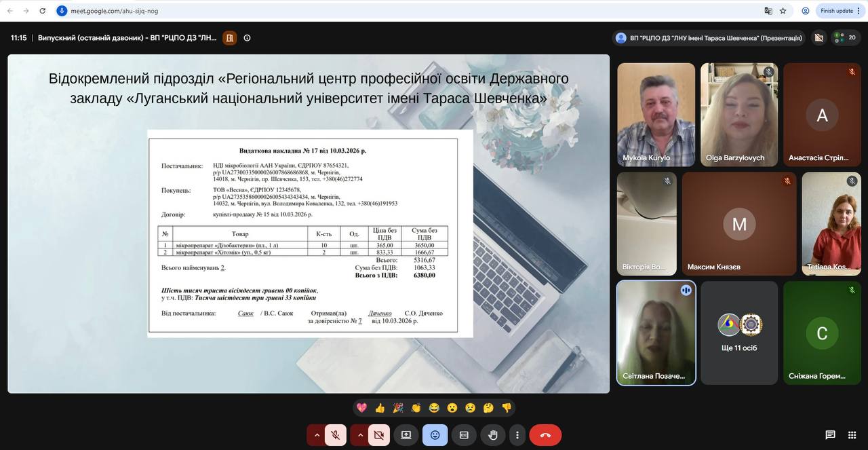The width and height of the screenshot is (868, 450).
Task: Open the participants list showing 20
Action: [846, 38]
